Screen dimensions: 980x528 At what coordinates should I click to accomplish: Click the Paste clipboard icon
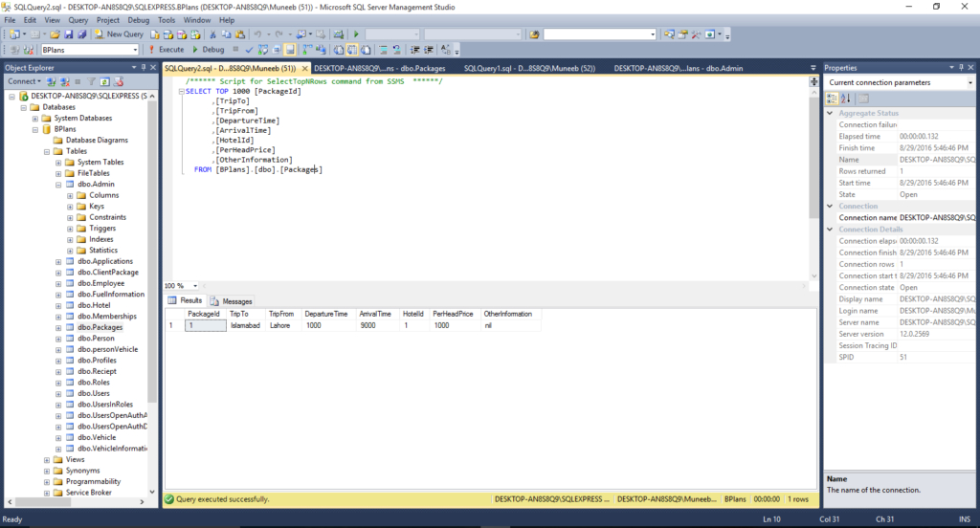coord(240,34)
